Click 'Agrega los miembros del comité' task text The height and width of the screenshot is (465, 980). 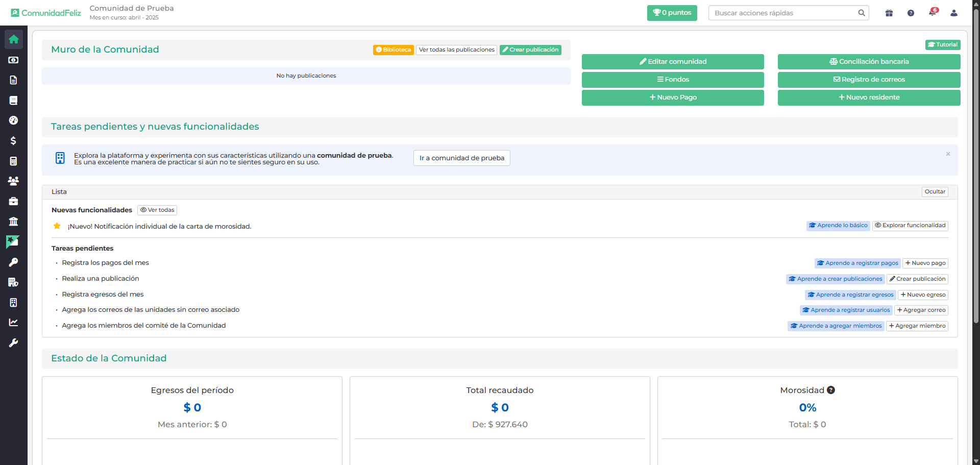tap(144, 326)
